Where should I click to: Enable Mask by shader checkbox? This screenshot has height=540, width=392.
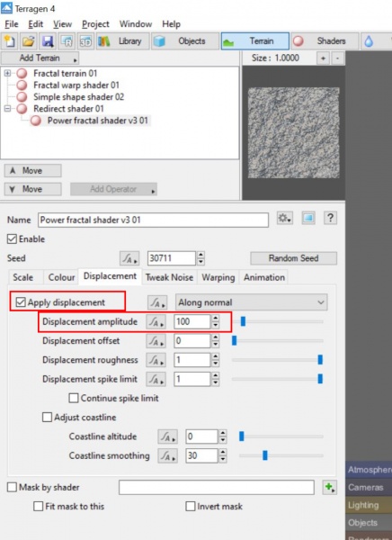point(12,487)
